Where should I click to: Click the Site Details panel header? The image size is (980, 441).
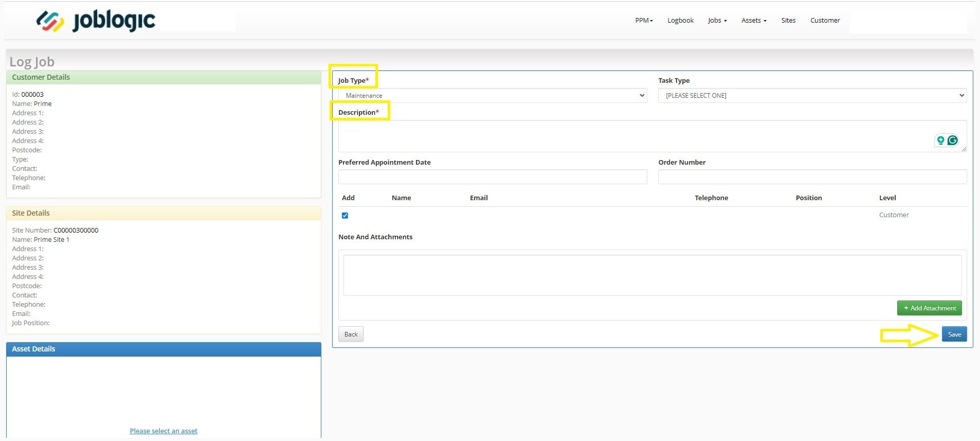164,213
